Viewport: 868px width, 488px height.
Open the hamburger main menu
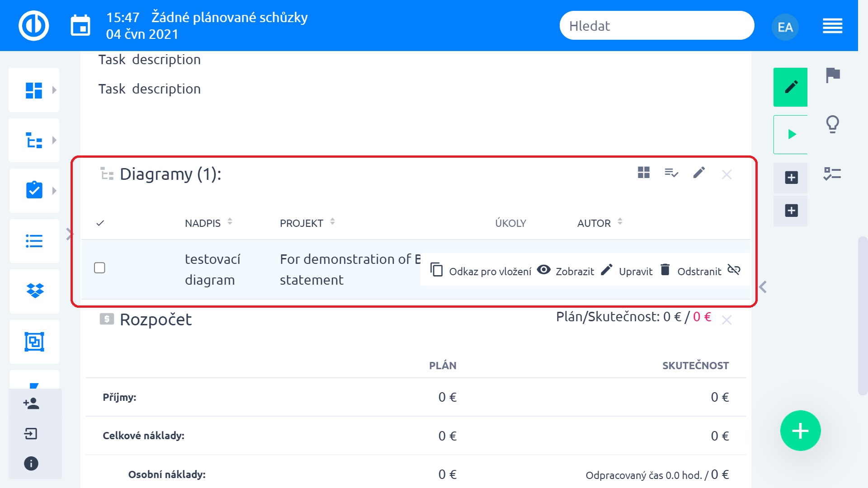click(x=832, y=26)
